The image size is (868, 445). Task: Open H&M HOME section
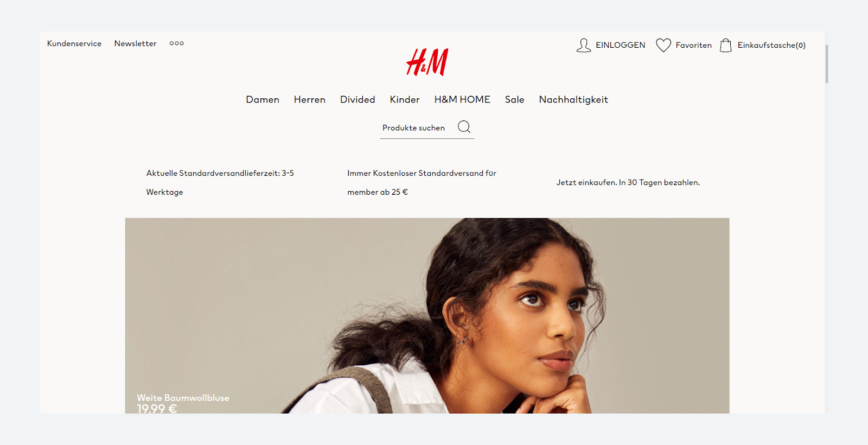pos(462,99)
